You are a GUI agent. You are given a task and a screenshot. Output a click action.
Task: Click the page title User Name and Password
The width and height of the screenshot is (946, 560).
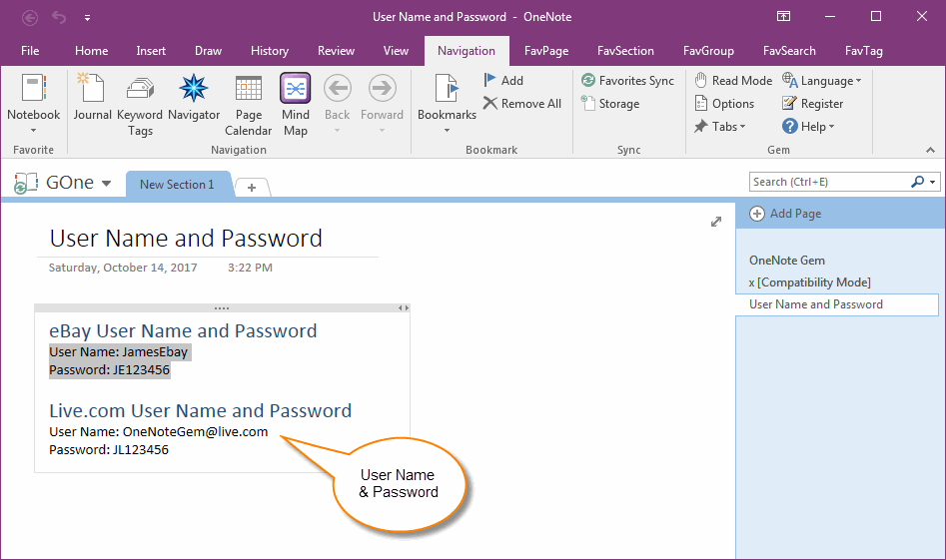[186, 239]
